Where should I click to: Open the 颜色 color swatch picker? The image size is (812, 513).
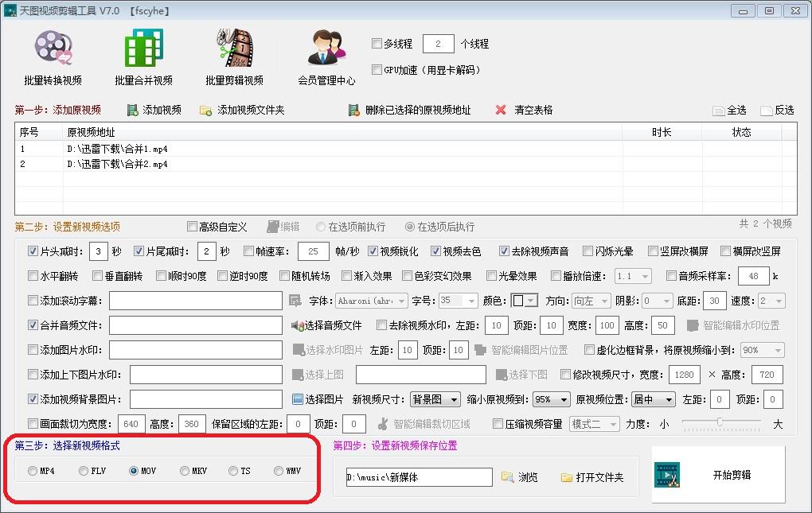(524, 301)
